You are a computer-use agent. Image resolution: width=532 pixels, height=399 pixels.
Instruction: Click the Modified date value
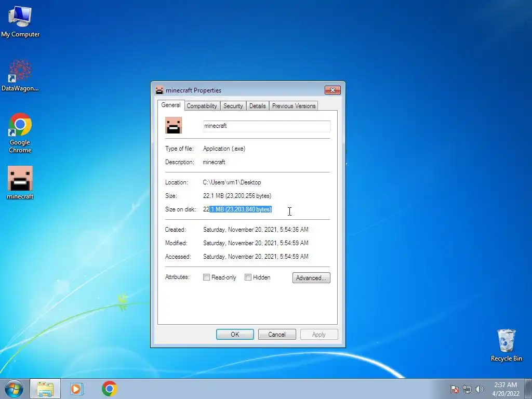pyautogui.click(x=256, y=243)
